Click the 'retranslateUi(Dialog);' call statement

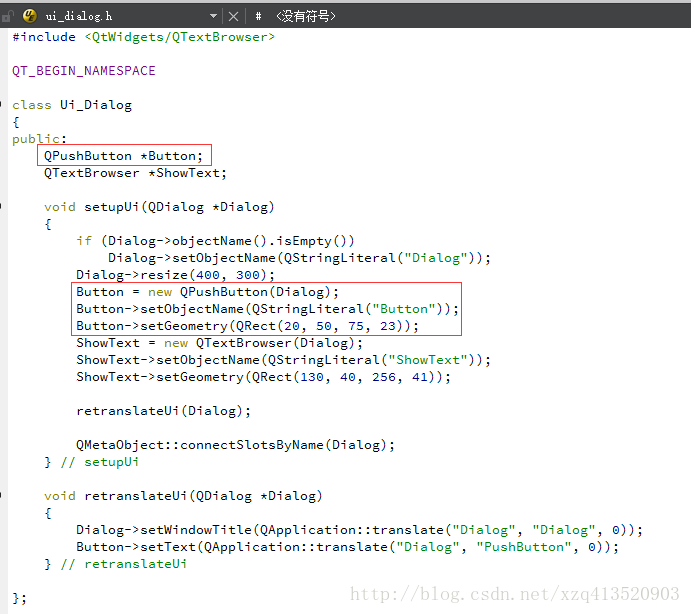(163, 411)
